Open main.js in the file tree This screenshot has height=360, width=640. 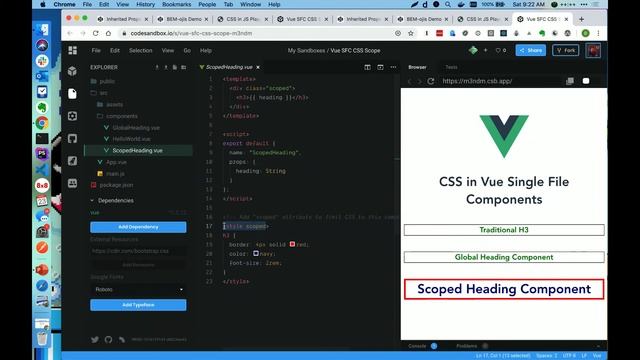[x=115, y=173]
